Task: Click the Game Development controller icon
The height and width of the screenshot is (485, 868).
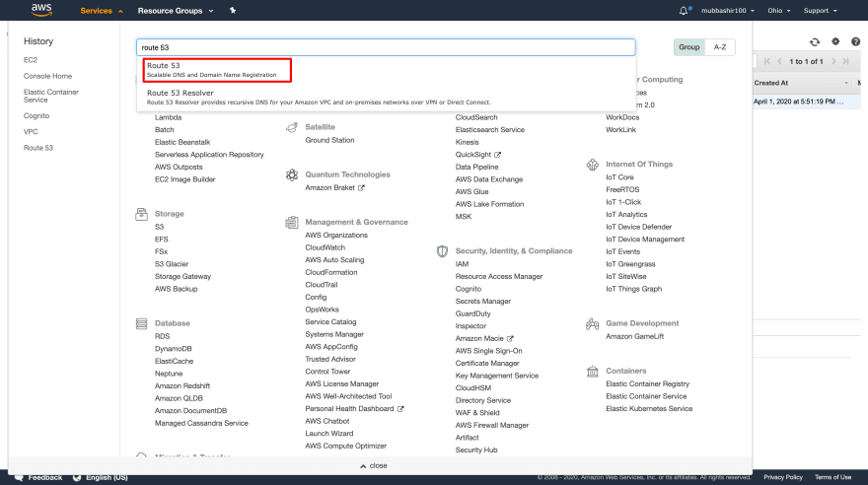Action: click(x=593, y=324)
